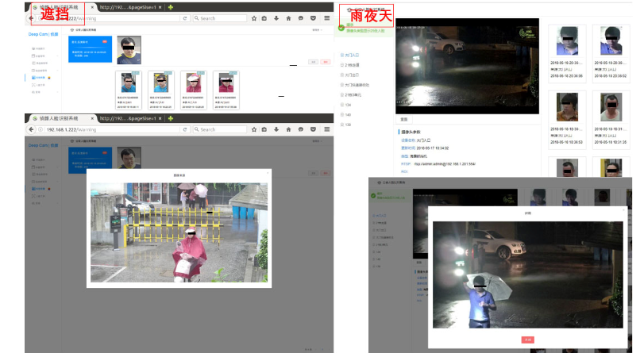Click the red button under the night umbrella photo
Viewport: 644px width, 353px height.
pyautogui.click(x=528, y=339)
